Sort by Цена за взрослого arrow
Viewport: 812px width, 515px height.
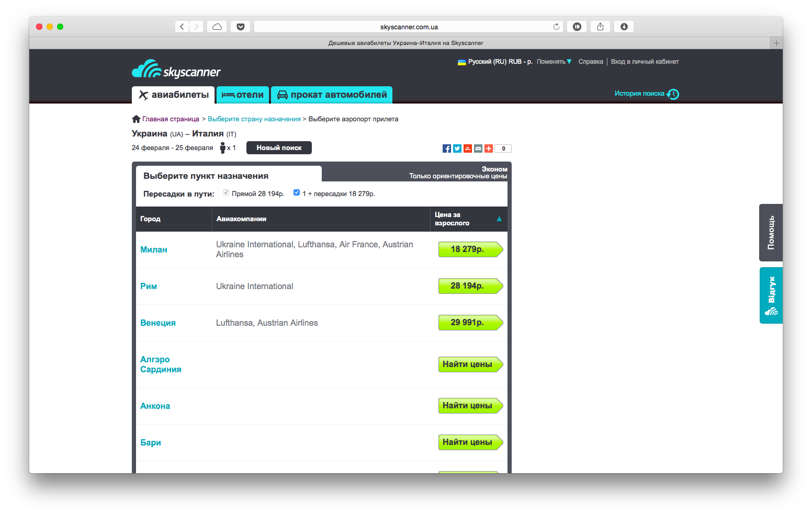click(x=499, y=219)
